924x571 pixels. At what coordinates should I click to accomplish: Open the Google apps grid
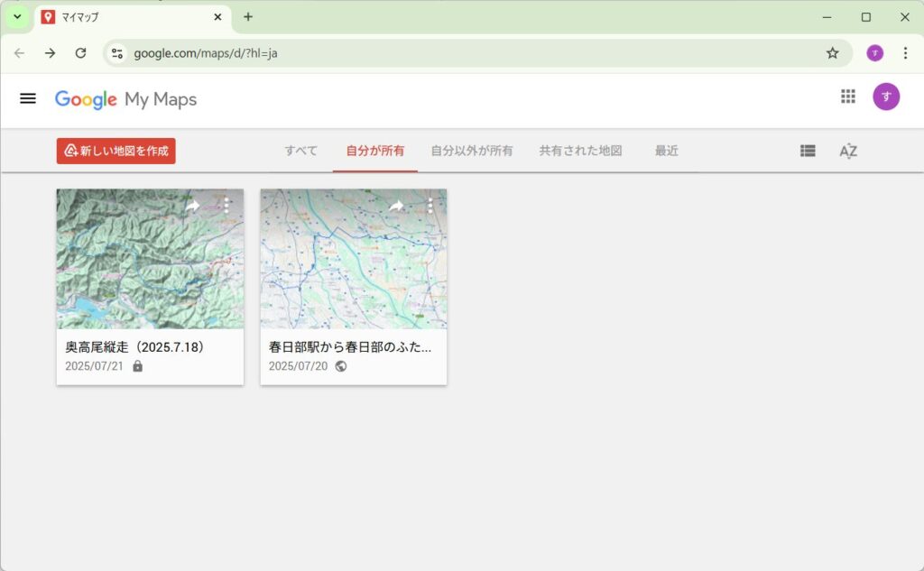(848, 97)
